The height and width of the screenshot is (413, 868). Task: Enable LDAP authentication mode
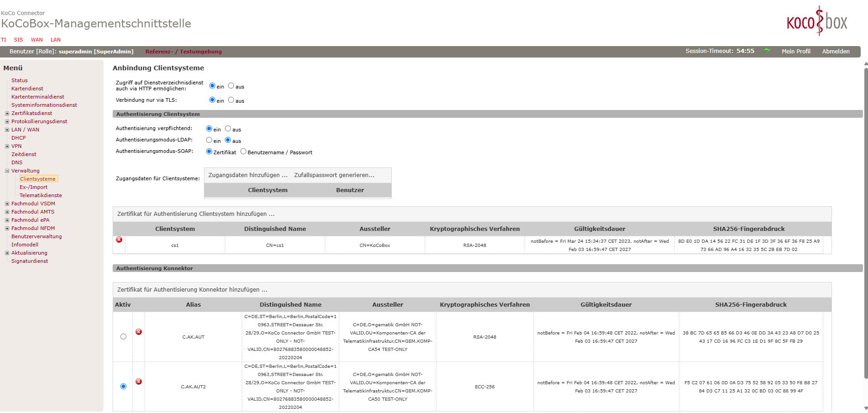(x=209, y=140)
